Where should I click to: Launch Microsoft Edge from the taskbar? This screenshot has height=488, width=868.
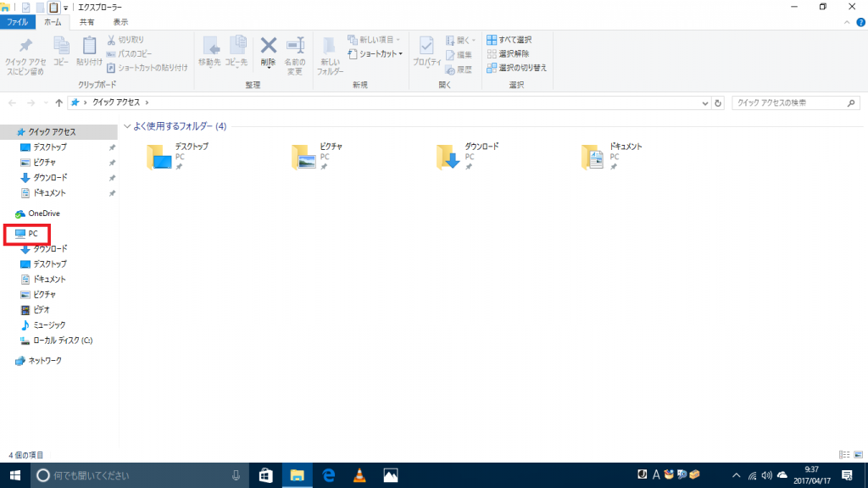click(327, 475)
